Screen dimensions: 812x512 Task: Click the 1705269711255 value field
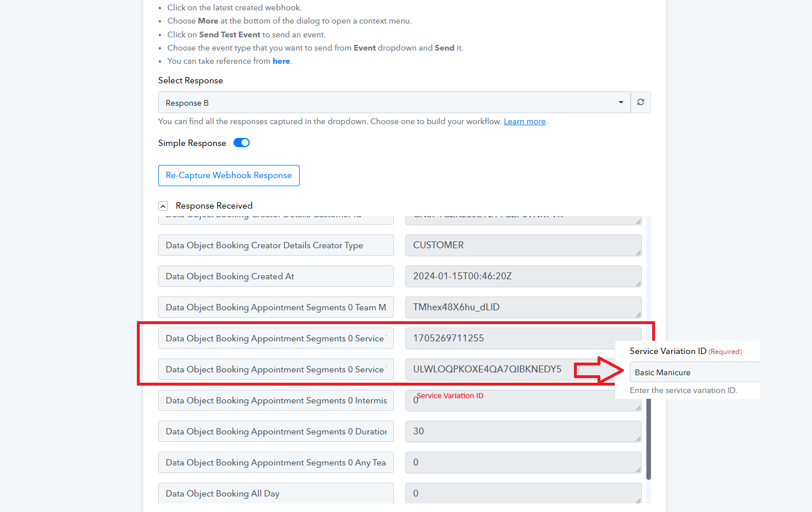coord(523,338)
